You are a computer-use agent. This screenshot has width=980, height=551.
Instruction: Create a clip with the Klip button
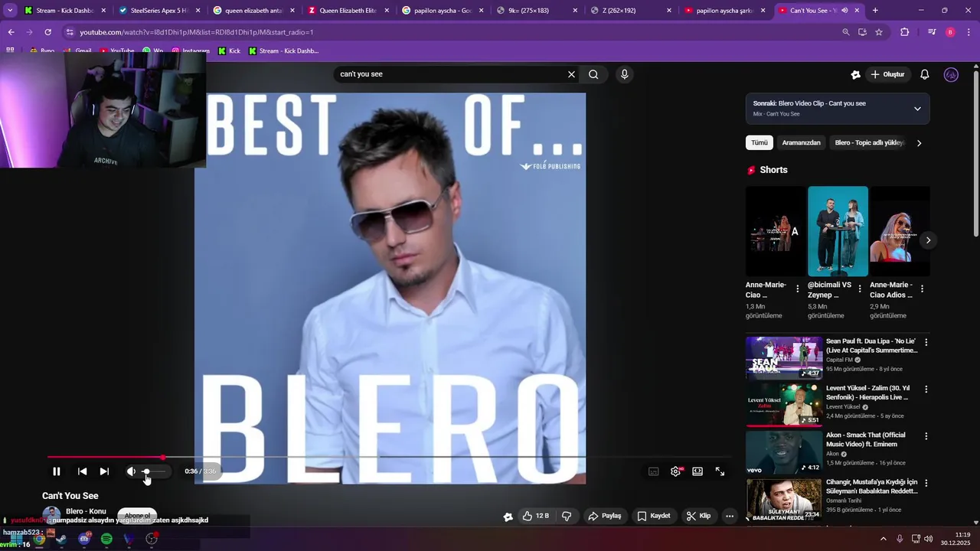[699, 516]
